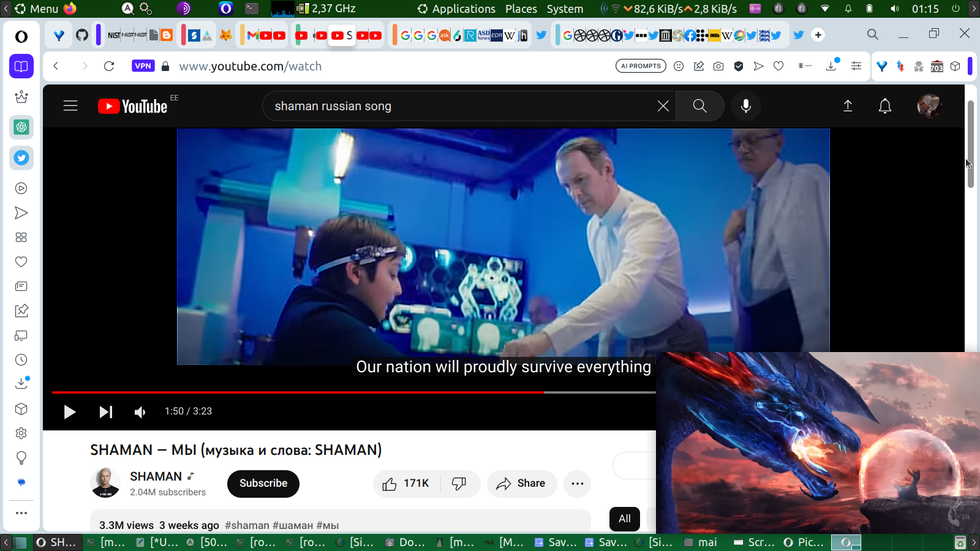Start voice search with microphone
The height and width of the screenshot is (551, 980).
[x=746, y=106]
